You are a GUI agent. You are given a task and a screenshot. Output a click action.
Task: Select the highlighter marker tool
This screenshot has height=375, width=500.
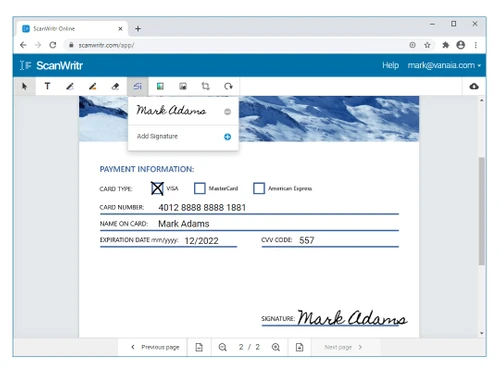pyautogui.click(x=93, y=87)
